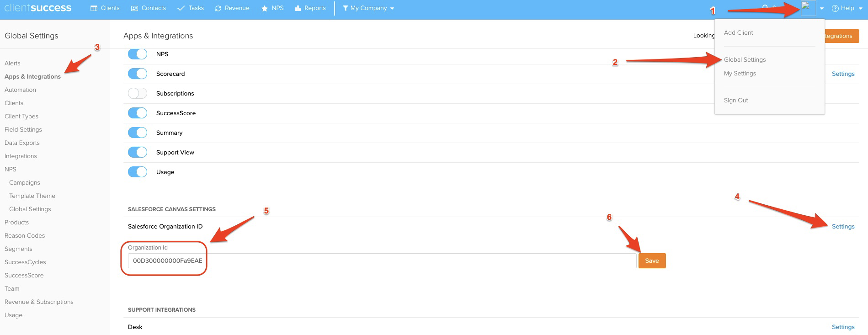Open Reason Codes in the sidebar

pos(25,235)
